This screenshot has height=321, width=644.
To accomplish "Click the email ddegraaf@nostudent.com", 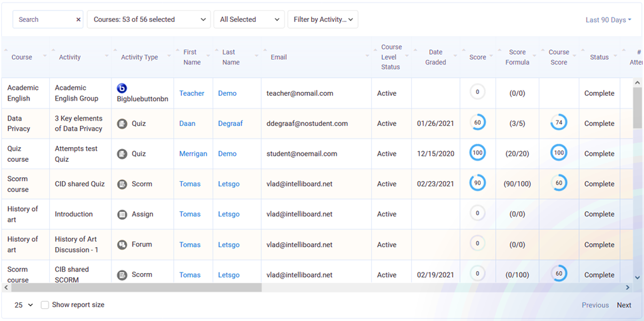I will [x=307, y=124].
